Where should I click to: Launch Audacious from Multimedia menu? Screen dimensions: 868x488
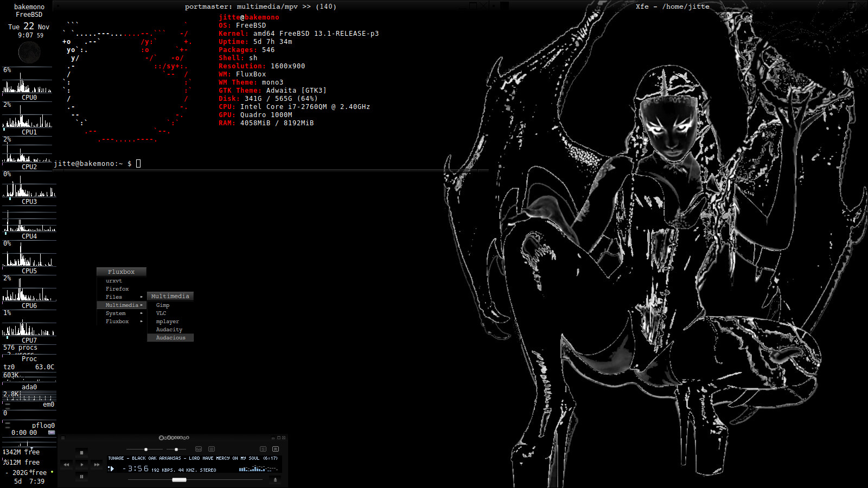click(x=170, y=338)
